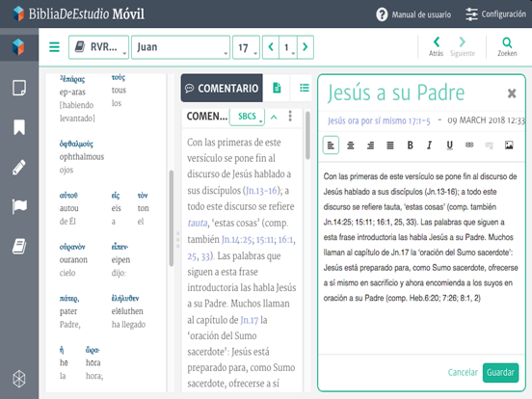Open bookmarks from the sidebar

pos(19,127)
